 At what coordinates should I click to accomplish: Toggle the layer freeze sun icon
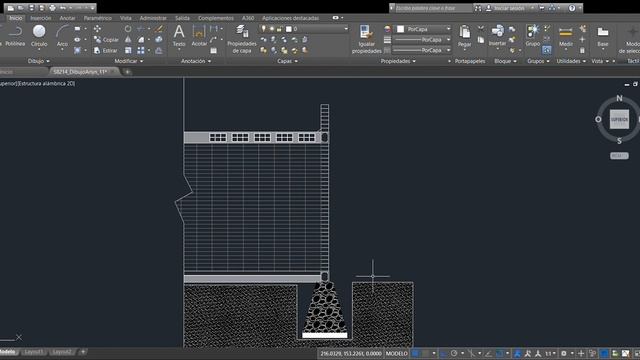click(x=271, y=29)
